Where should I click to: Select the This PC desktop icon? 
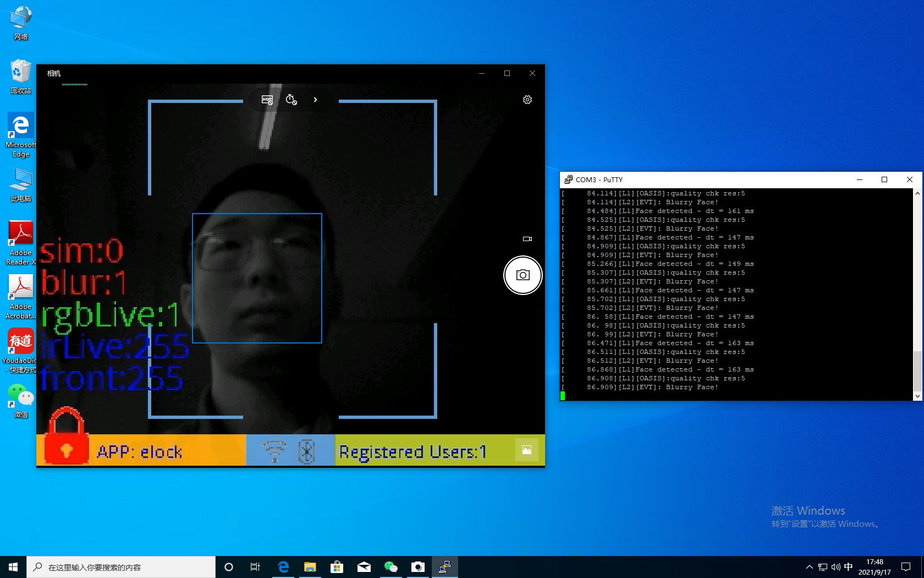(21, 185)
